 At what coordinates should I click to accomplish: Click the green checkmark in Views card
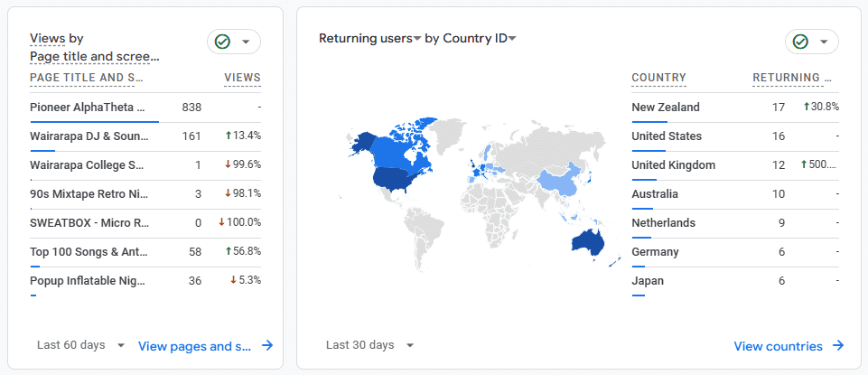pos(222,42)
